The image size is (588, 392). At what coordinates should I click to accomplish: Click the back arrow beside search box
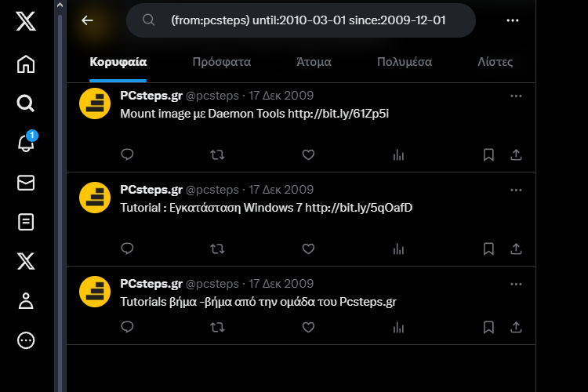(87, 20)
